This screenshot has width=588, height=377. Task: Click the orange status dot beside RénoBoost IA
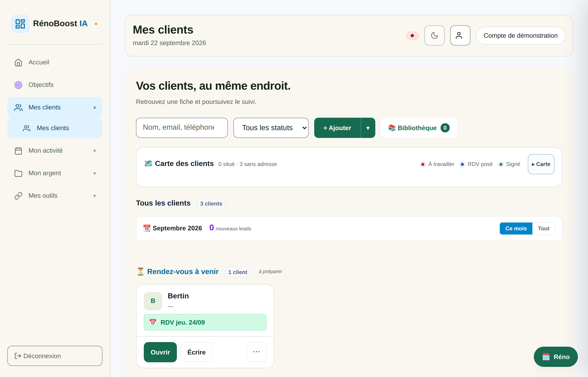click(x=96, y=24)
